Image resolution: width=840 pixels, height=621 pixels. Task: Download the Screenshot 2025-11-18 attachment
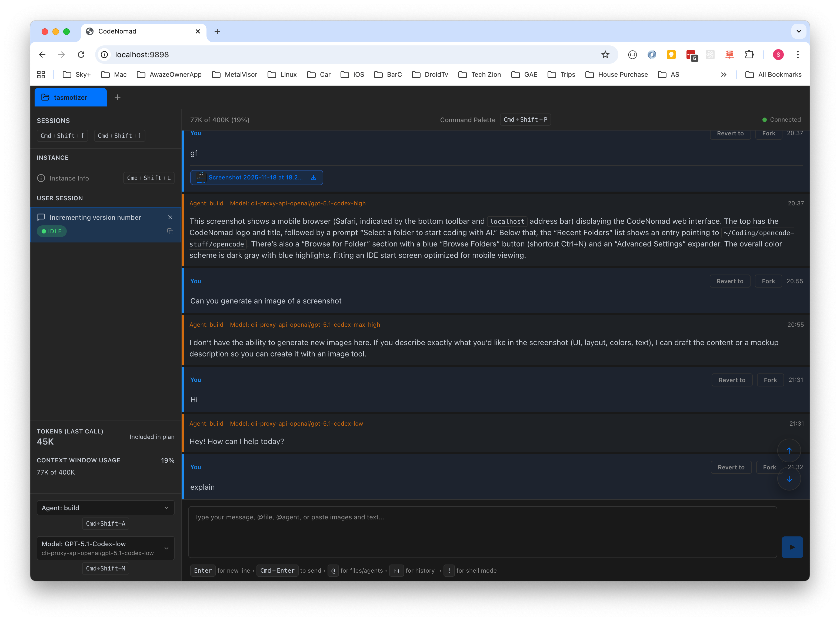point(313,178)
